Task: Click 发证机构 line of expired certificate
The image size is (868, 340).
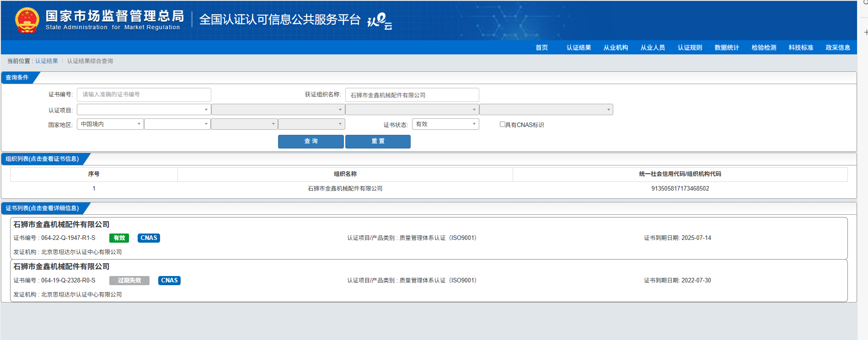Action: [68, 295]
